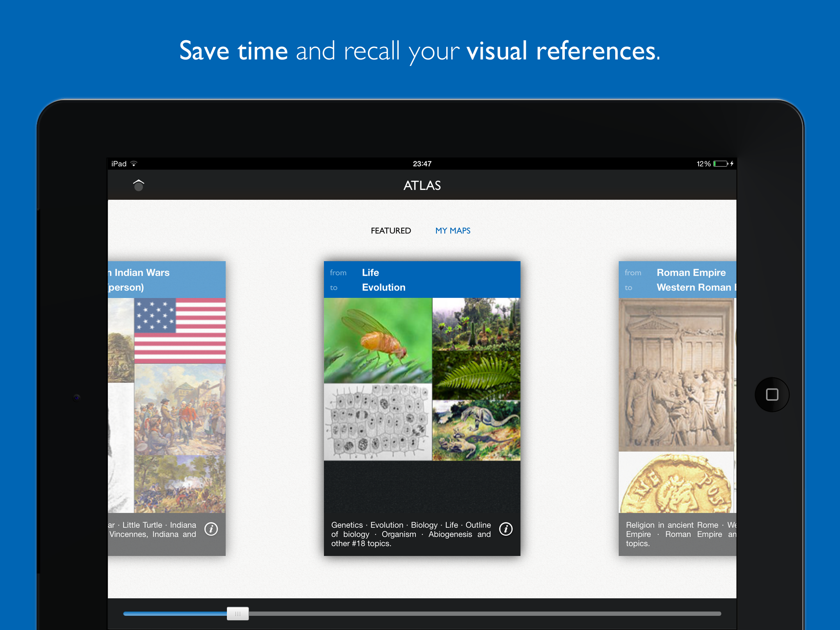
Task: Open info icon on Indian Wars card
Action: [211, 529]
